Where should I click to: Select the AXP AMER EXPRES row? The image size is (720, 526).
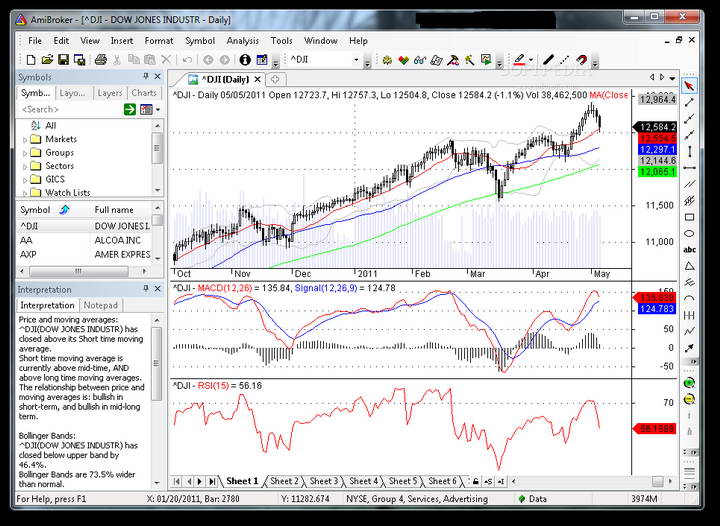point(84,254)
